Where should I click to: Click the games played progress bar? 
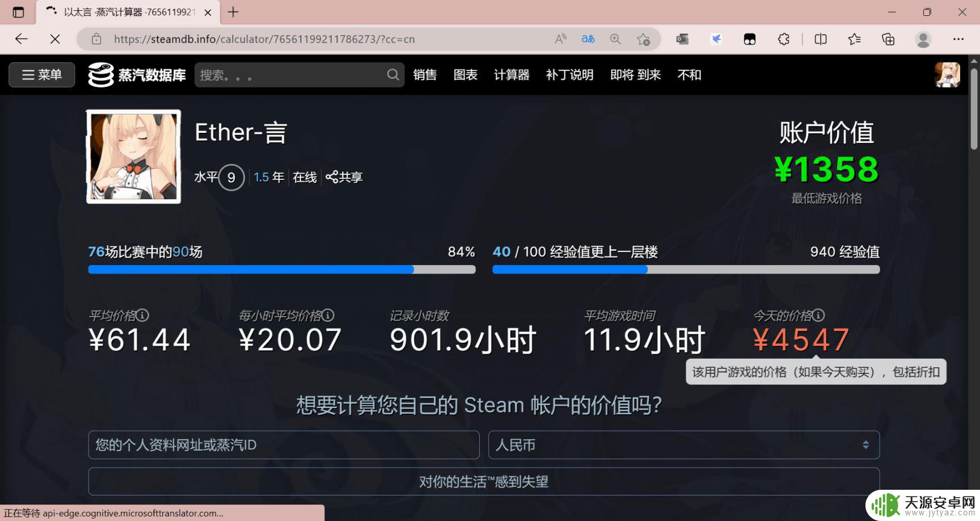[282, 270]
